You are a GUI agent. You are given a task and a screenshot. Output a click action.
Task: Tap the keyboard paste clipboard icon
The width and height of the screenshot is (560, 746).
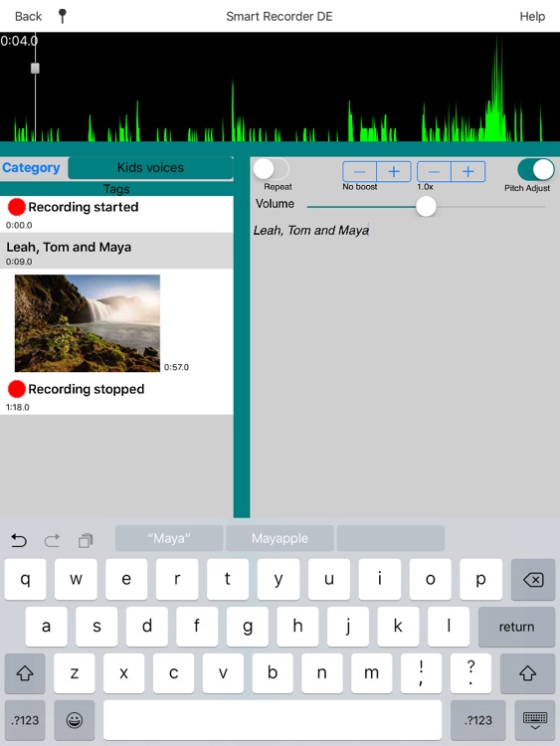tap(86, 540)
